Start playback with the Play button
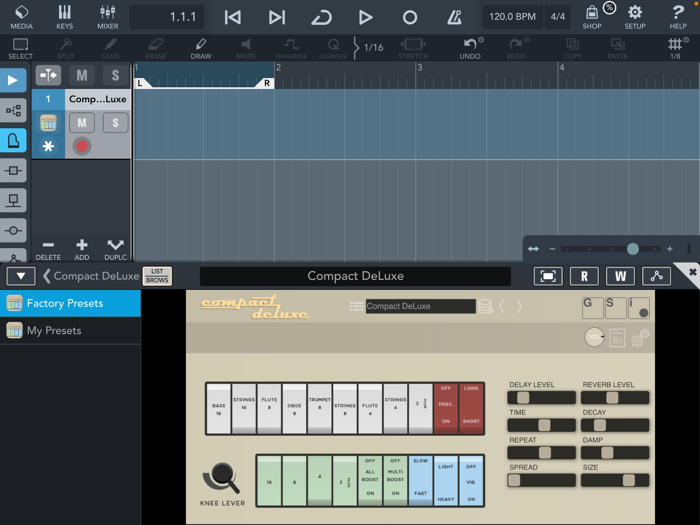Viewport: 700px width, 525px height. (x=365, y=17)
